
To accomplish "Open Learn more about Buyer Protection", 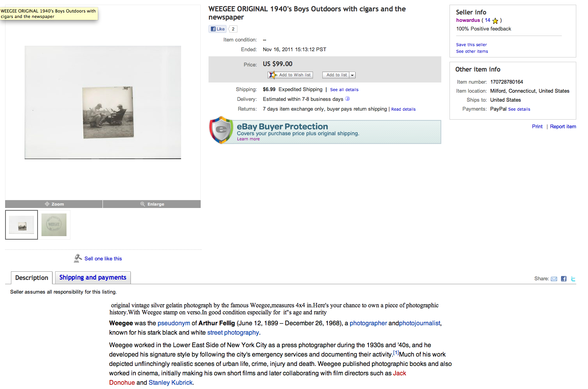I will pos(248,139).
